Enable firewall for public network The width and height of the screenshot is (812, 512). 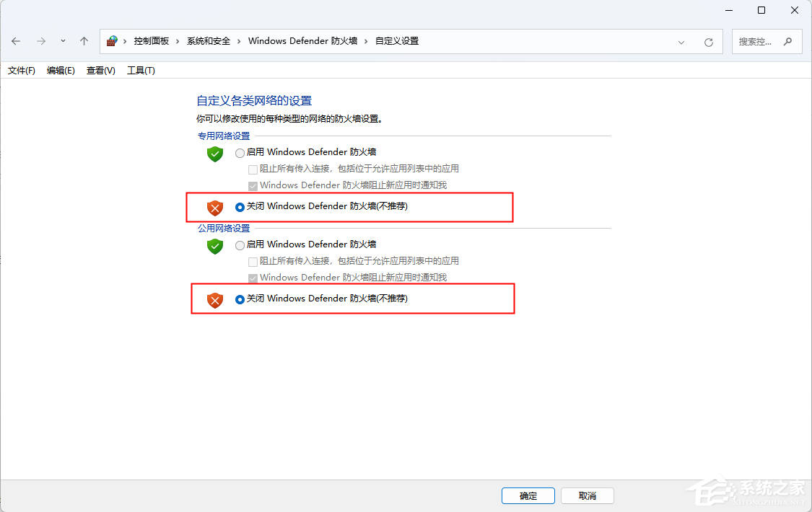[240, 245]
